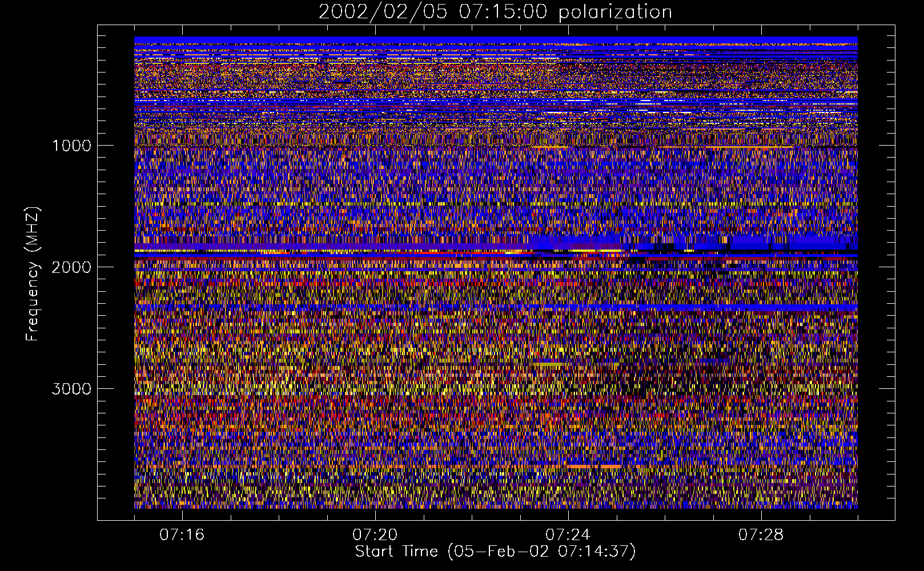Click the 'Start Time (05-Feb-02 07:14:37)' label
Image resolution: width=924 pixels, height=571 pixels.
click(496, 552)
